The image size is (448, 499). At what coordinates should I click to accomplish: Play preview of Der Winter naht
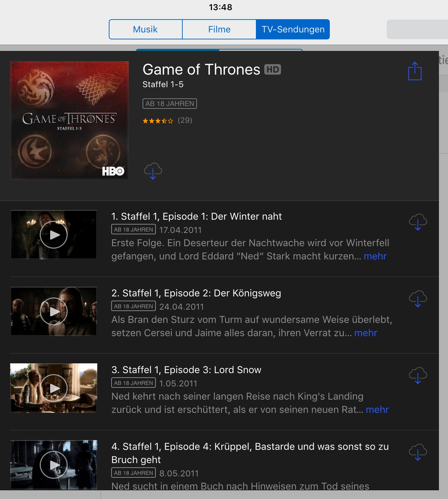pyautogui.click(x=54, y=235)
